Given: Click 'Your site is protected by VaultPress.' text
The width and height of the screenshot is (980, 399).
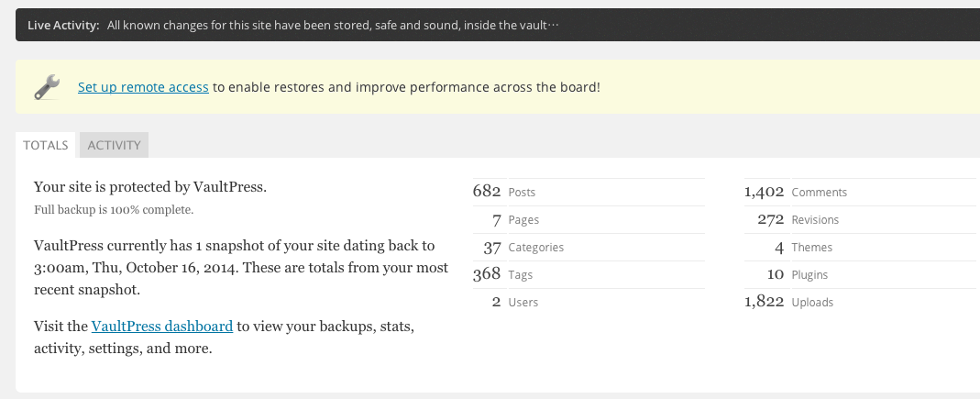Looking at the screenshot, I should click(150, 187).
